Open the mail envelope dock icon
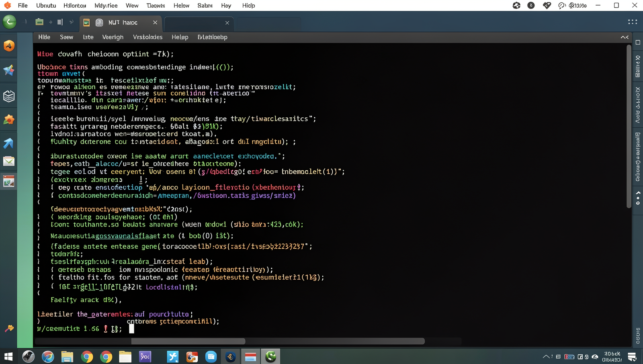Screen dimensions: 643x364 pos(9,162)
